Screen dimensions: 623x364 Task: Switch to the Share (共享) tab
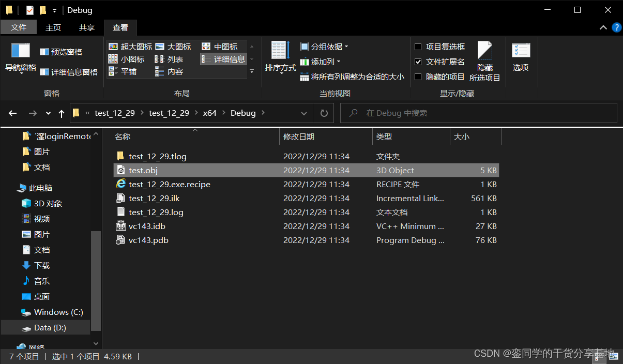tap(87, 27)
